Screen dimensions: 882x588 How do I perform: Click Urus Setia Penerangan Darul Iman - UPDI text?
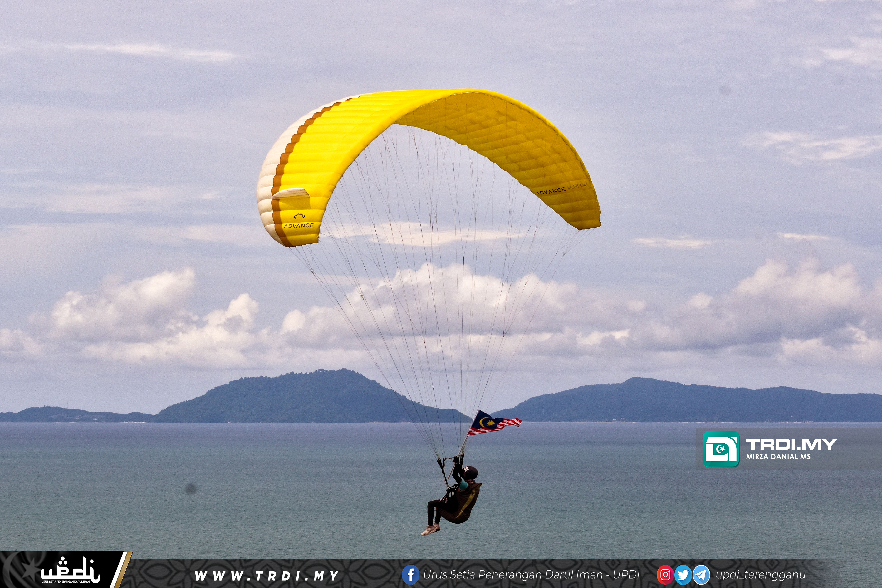coord(531,575)
